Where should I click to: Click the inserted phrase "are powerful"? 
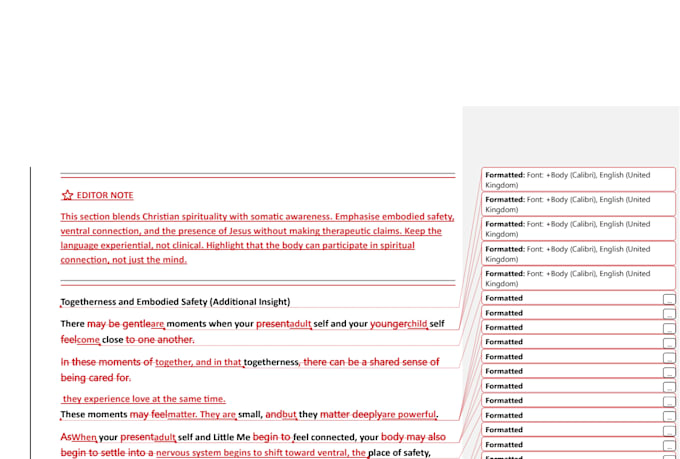[x=409, y=414]
